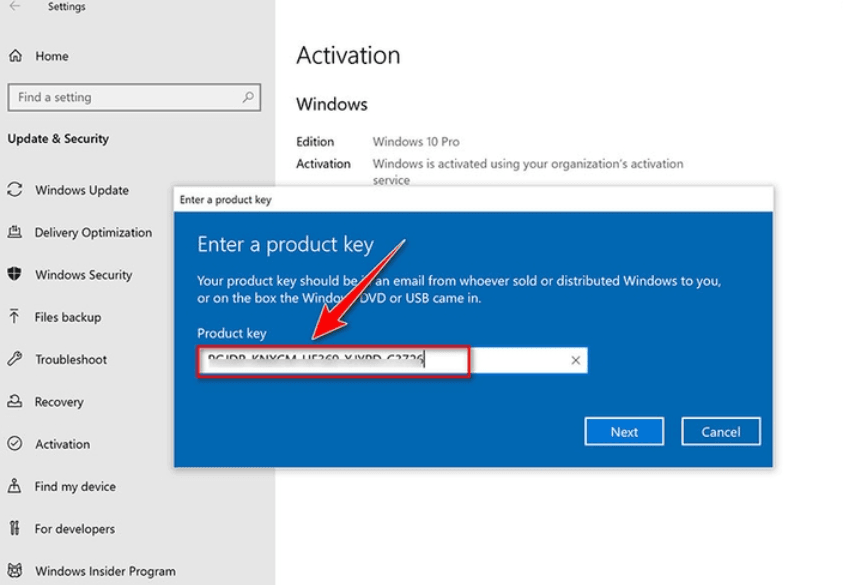
Task: Open Windows Insider Program page
Action: [x=105, y=571]
